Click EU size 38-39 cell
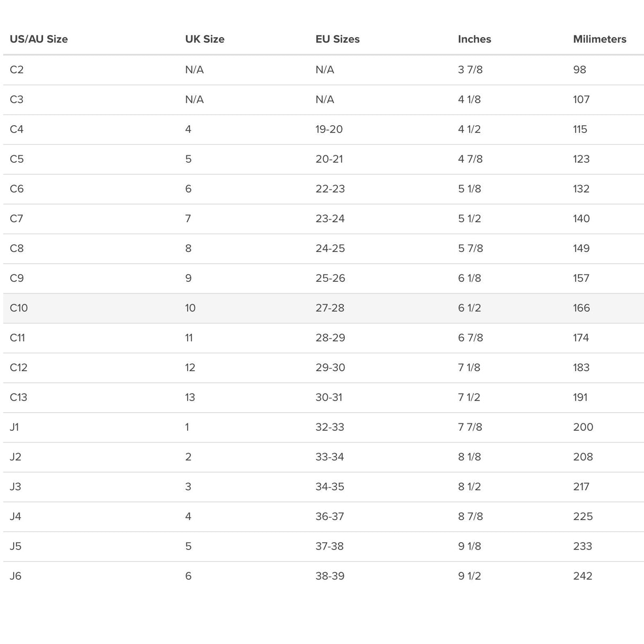 [329, 576]
